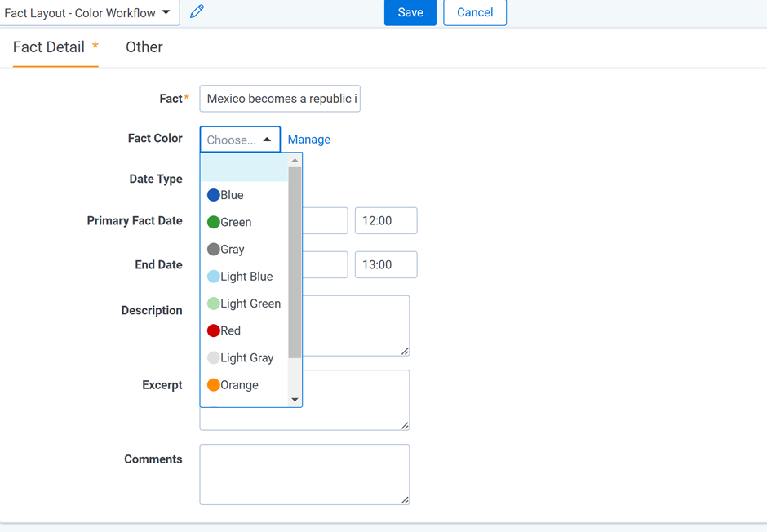This screenshot has height=532, width=767.
Task: Switch to the Other tab
Action: tap(144, 47)
